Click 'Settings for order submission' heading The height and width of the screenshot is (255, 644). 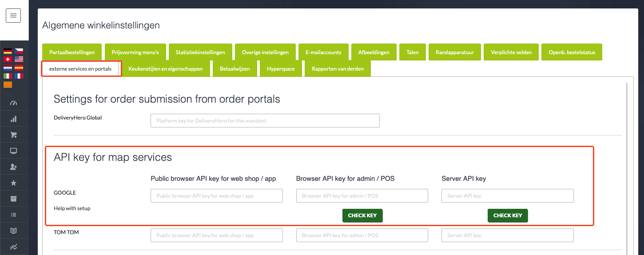[167, 99]
